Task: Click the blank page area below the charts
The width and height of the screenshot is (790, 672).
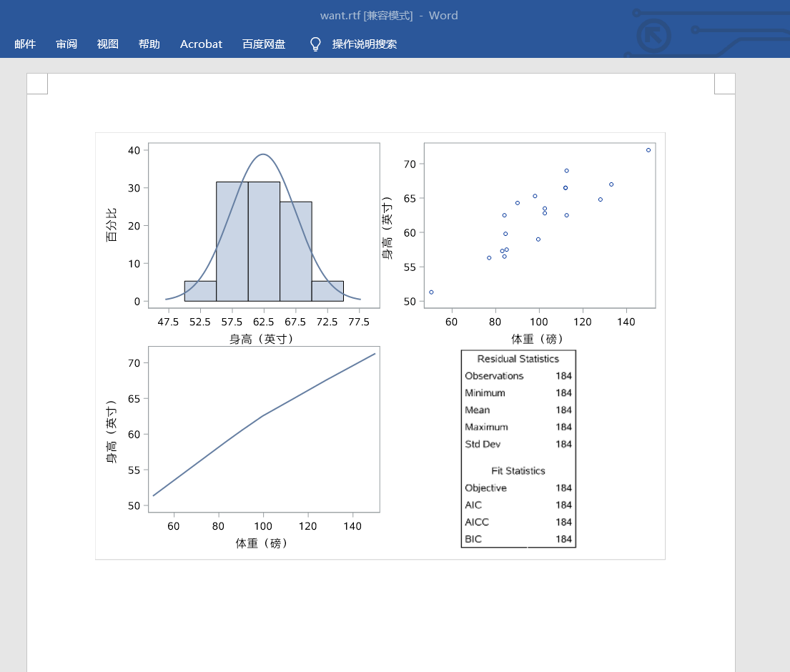Action: [x=379, y=615]
